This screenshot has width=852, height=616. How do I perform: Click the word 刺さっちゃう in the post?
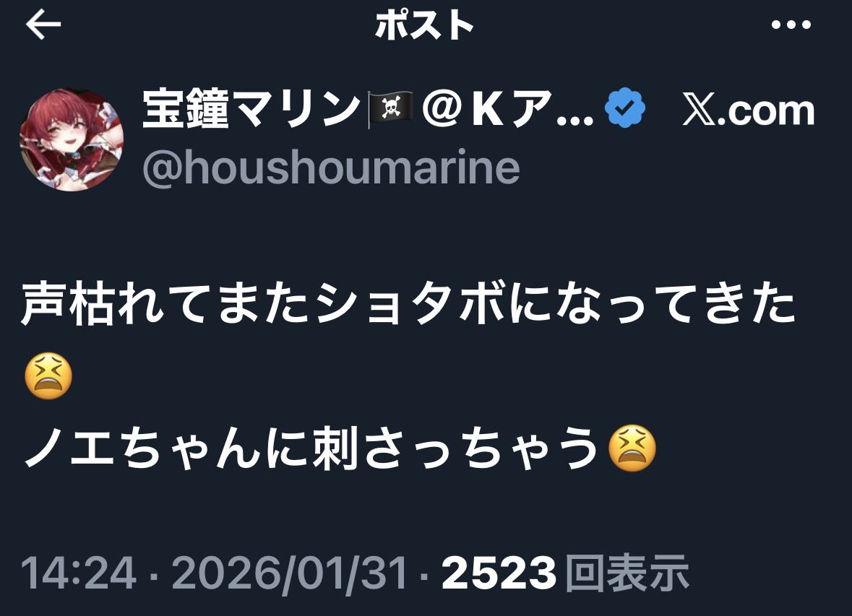tap(455, 448)
